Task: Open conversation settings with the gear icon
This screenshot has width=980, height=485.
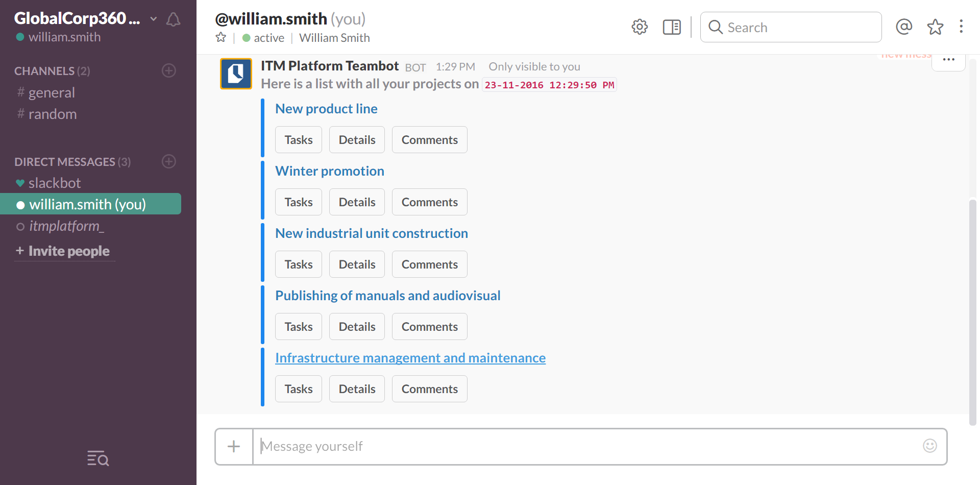Action: [x=640, y=27]
